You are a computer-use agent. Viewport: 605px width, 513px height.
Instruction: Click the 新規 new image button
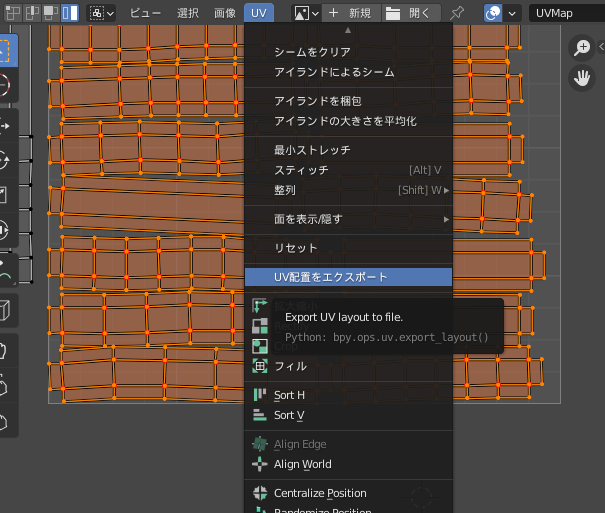click(x=351, y=13)
